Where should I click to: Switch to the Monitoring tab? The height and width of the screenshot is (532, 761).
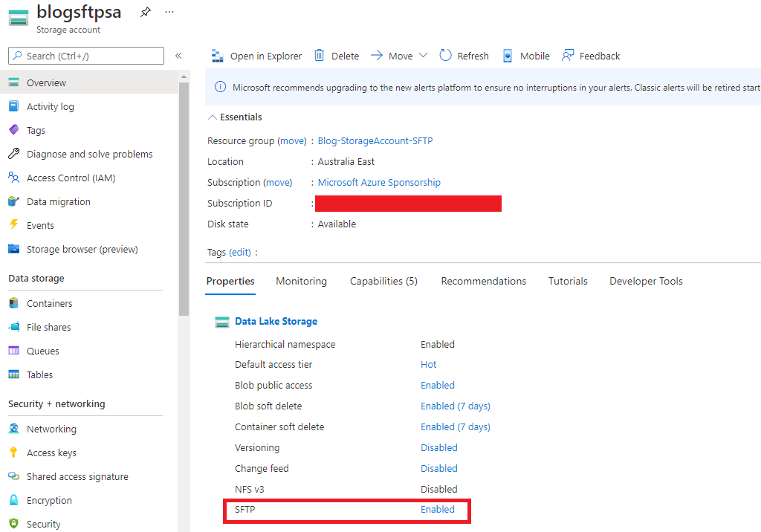302,282
